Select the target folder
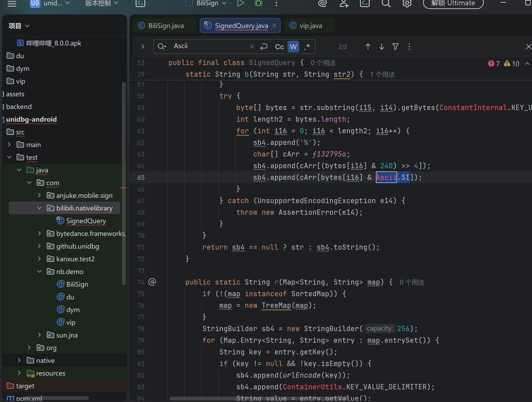 (x=21, y=386)
